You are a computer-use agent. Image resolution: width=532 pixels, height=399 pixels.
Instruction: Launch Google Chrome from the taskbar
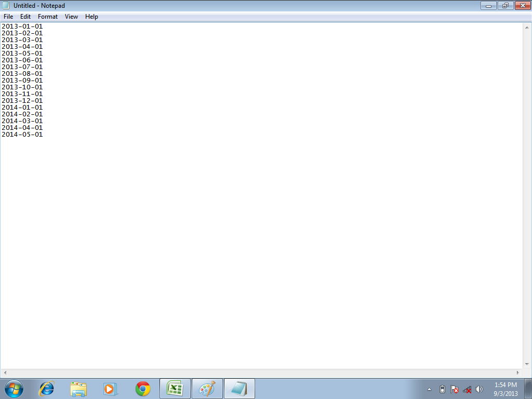tap(143, 389)
